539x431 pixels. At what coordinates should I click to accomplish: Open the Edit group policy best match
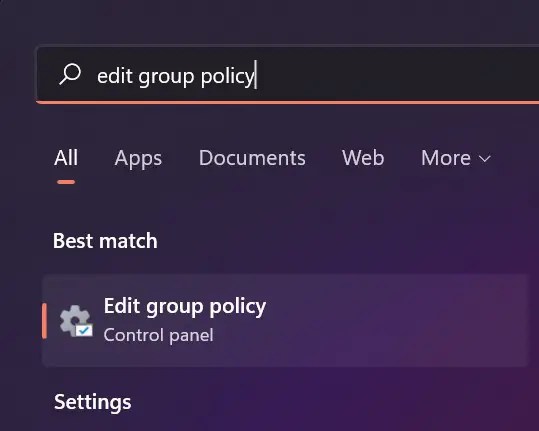click(x=285, y=321)
